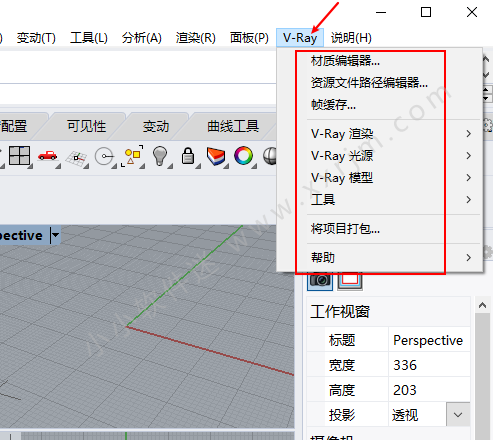Expand the 帮助 submenu

click(x=379, y=257)
